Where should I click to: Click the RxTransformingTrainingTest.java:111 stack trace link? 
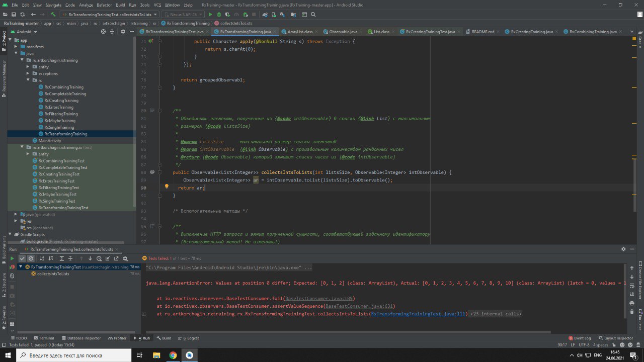[x=418, y=314]
